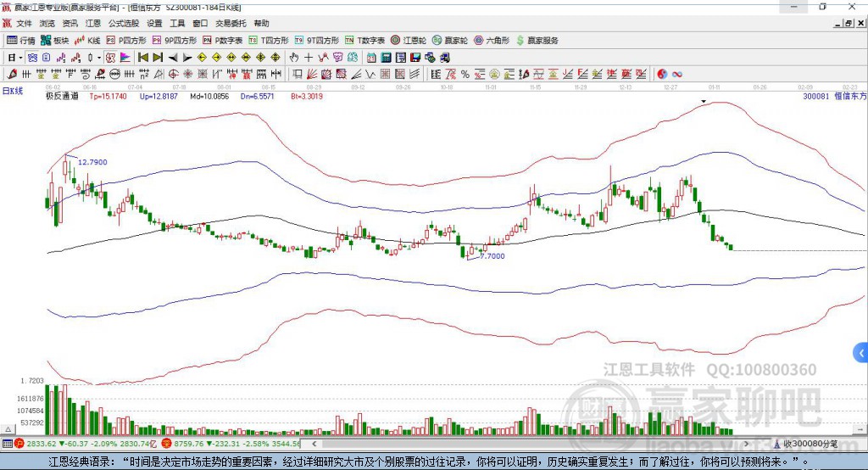Image resolution: width=868 pixels, height=470 pixels.
Task: Open the 文件 menu
Action: click(24, 23)
